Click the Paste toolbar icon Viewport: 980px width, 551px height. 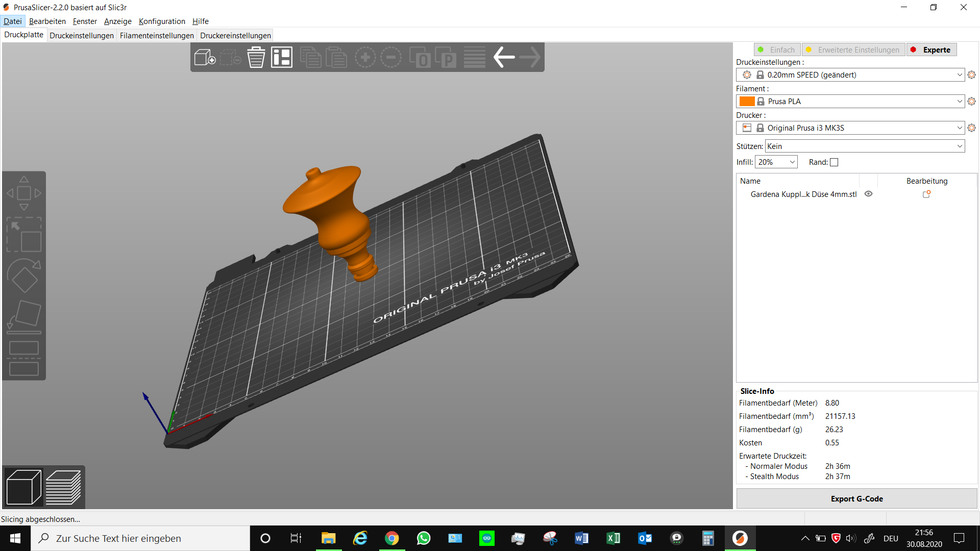[336, 57]
